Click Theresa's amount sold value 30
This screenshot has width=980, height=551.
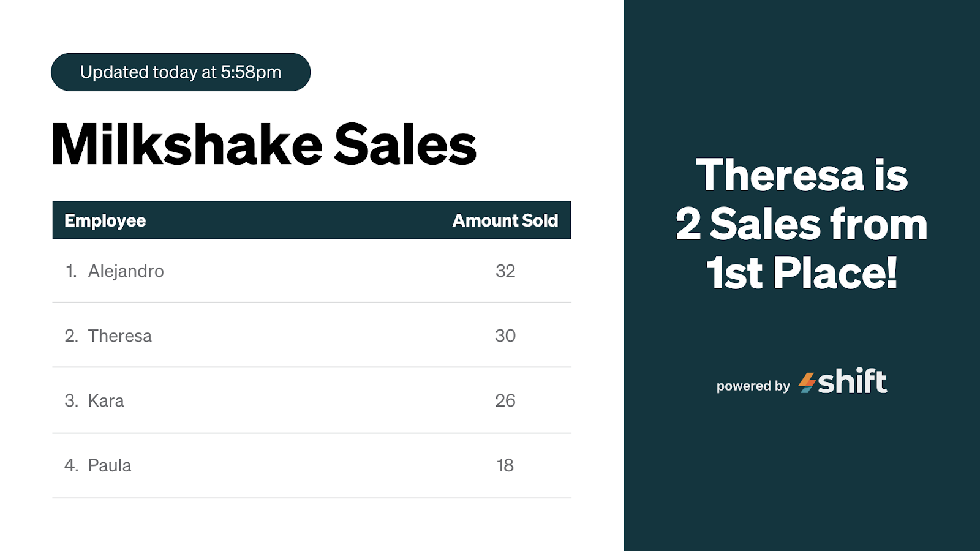(505, 335)
